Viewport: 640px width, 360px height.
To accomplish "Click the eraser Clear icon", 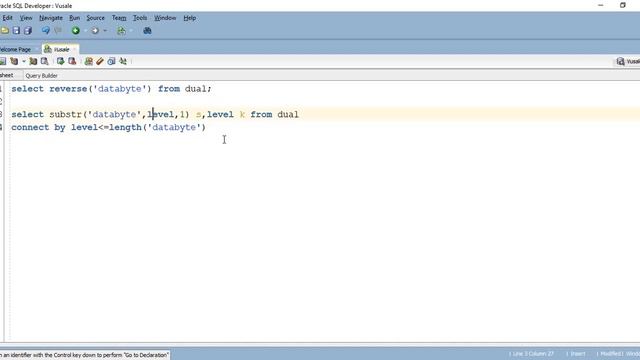I will point(100,61).
